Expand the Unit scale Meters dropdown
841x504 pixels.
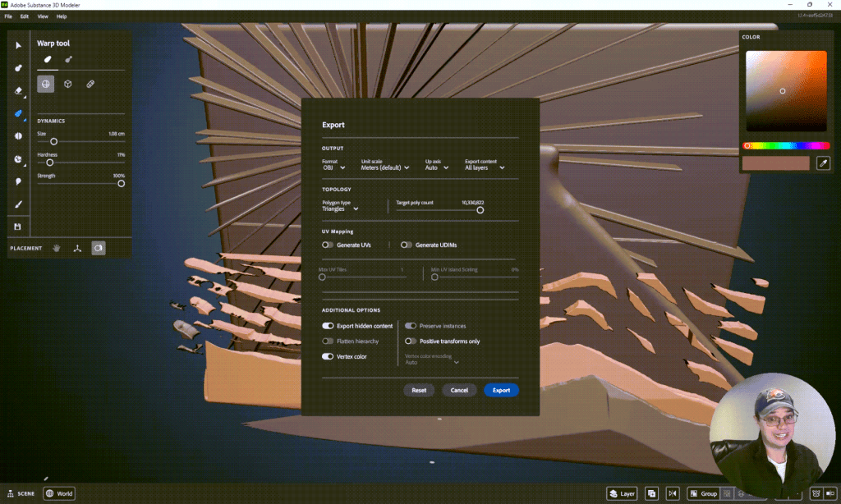tap(385, 167)
